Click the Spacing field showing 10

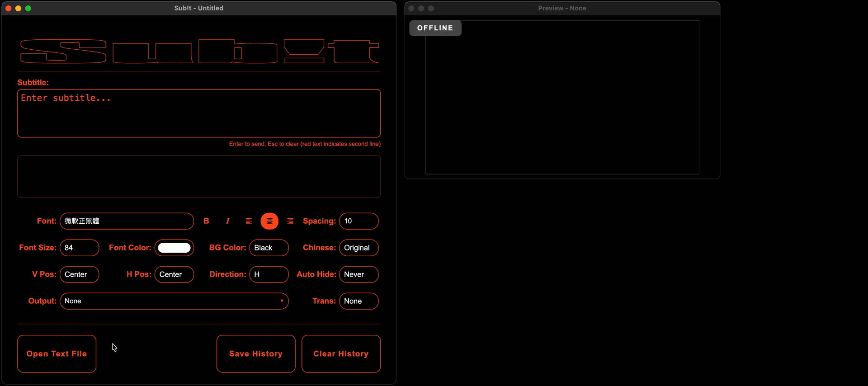359,221
